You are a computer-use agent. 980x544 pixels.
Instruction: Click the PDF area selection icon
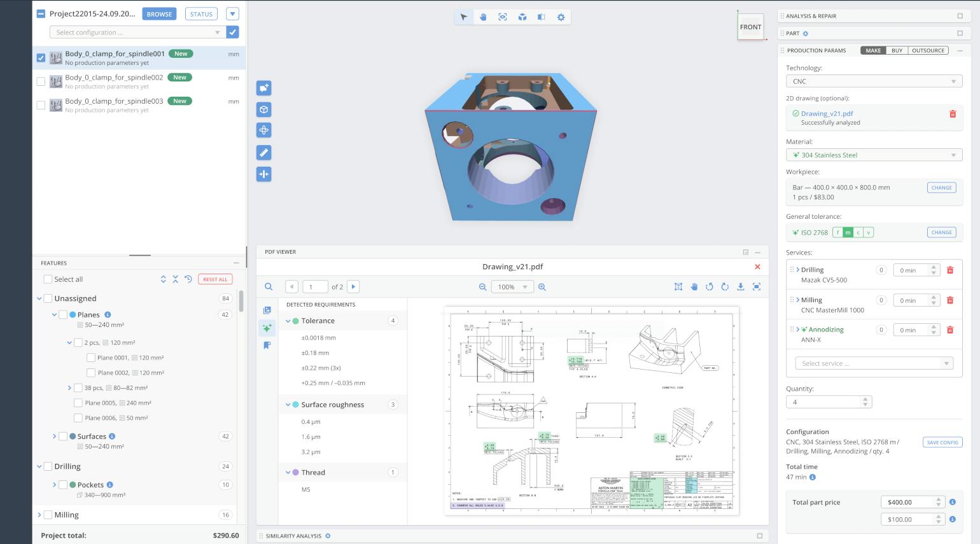click(x=678, y=287)
